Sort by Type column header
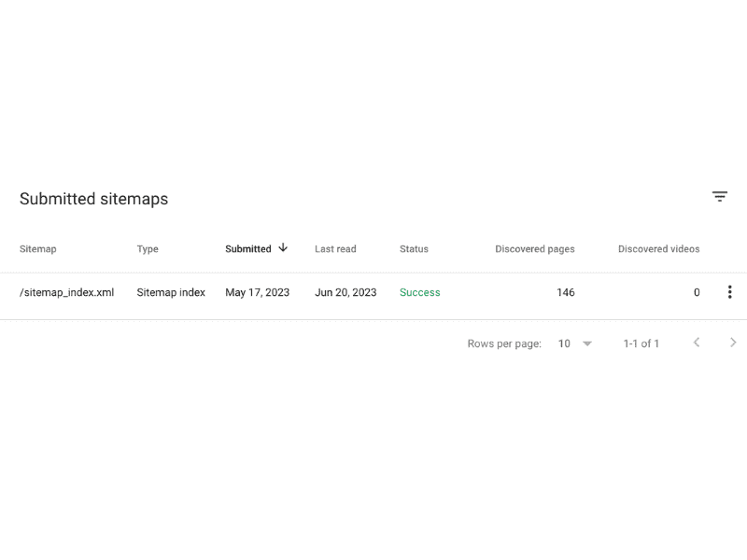This screenshot has width=747, height=560. (148, 249)
